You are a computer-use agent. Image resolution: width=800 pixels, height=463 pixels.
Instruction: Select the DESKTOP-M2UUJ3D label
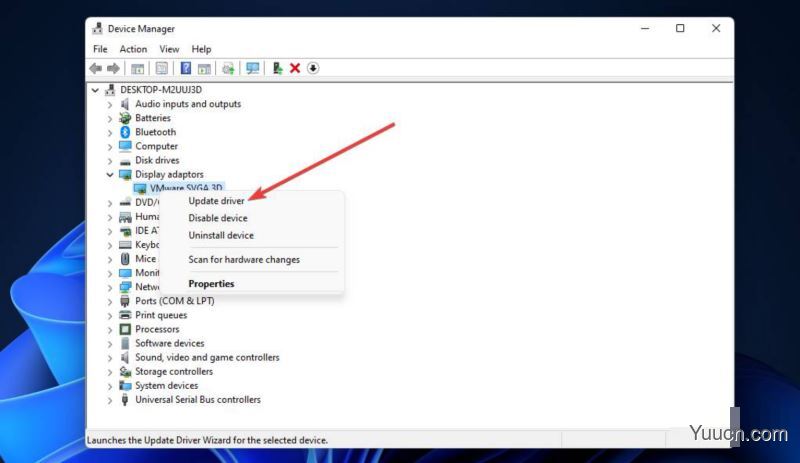click(x=161, y=90)
